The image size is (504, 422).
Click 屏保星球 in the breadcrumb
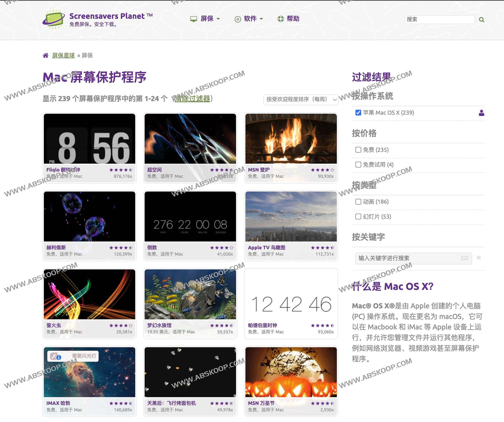pos(63,55)
